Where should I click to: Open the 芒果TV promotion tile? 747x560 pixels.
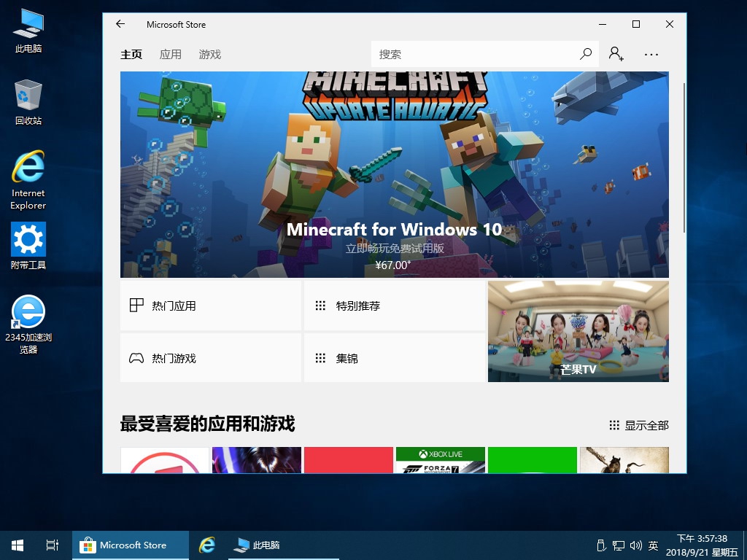(578, 332)
